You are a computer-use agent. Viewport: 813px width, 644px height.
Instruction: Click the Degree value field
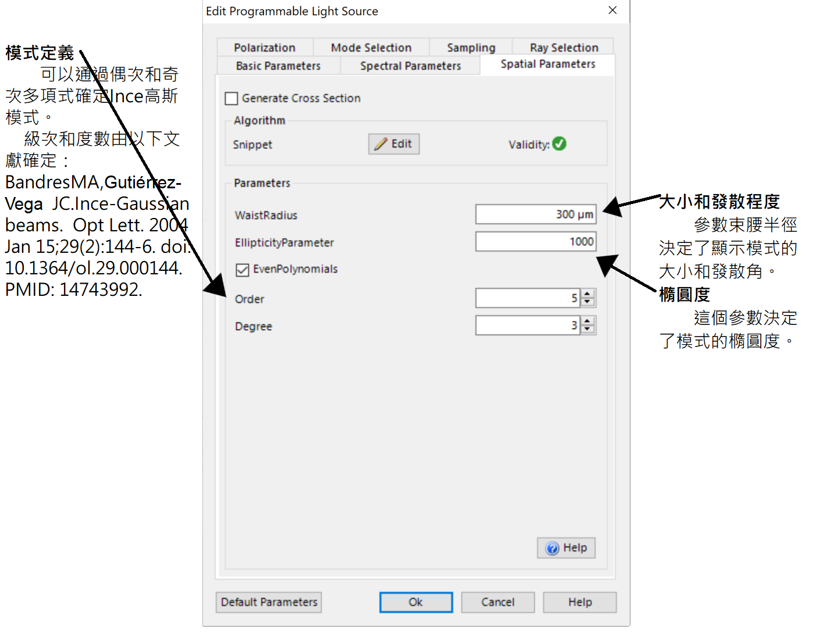click(527, 325)
